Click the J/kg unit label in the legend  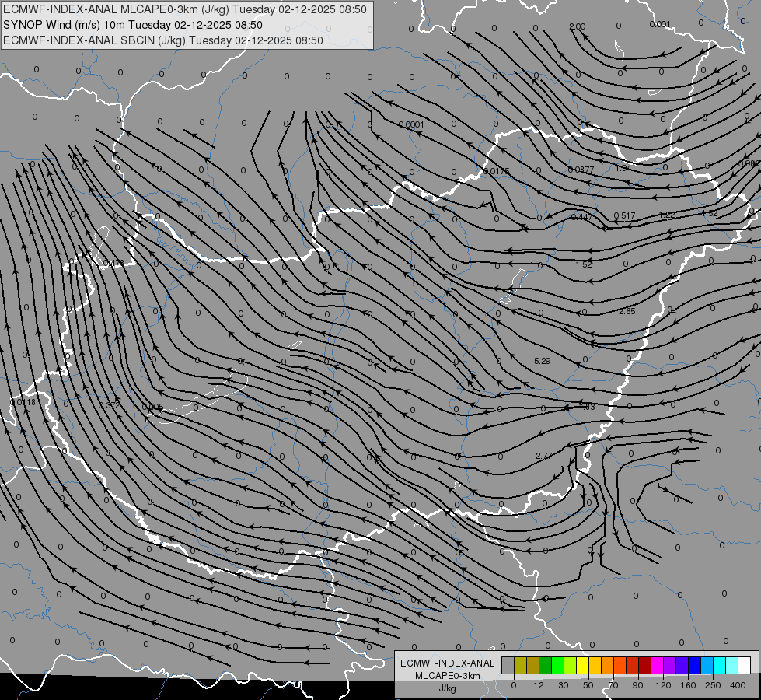point(447,688)
